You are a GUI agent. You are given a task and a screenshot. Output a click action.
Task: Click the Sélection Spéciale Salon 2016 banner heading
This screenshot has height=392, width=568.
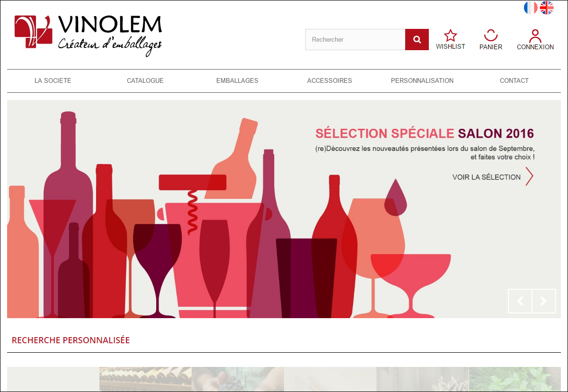(x=425, y=133)
